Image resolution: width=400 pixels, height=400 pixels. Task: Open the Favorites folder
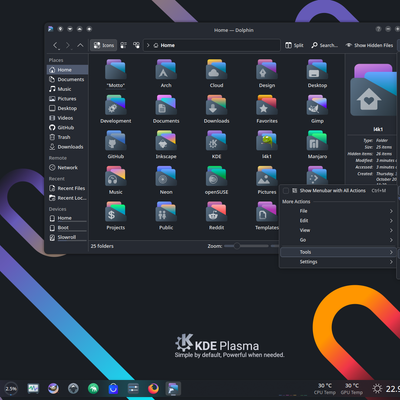(267, 109)
